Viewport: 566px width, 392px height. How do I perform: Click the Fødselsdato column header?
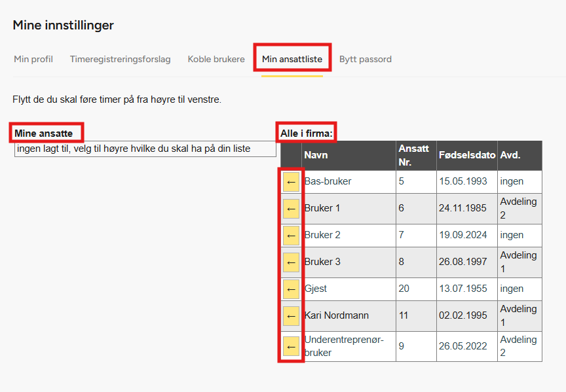[466, 156]
